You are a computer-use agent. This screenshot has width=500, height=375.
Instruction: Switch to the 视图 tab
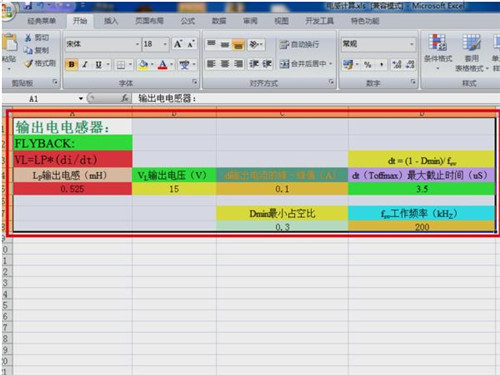click(281, 21)
